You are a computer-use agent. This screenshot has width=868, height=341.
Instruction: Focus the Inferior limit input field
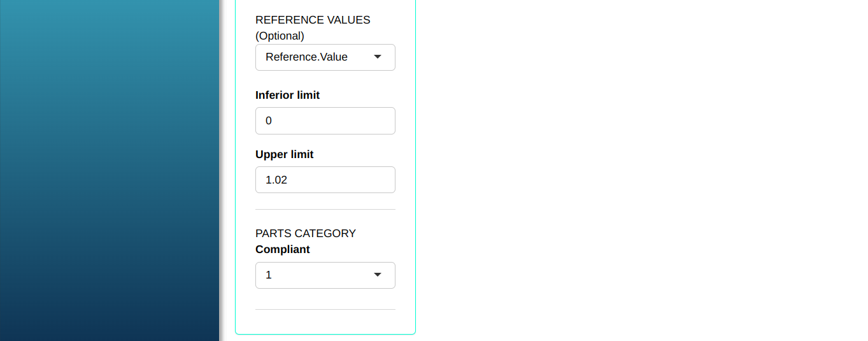pyautogui.click(x=325, y=121)
